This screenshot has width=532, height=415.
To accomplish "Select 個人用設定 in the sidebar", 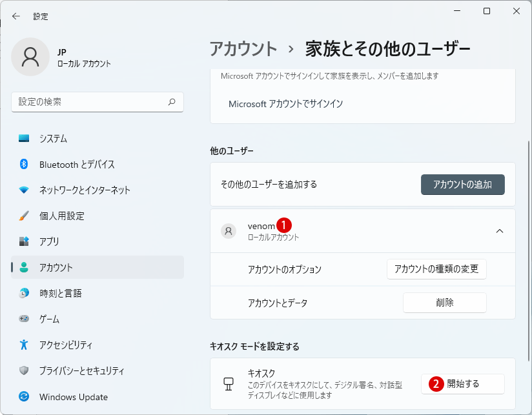I will tap(97, 216).
